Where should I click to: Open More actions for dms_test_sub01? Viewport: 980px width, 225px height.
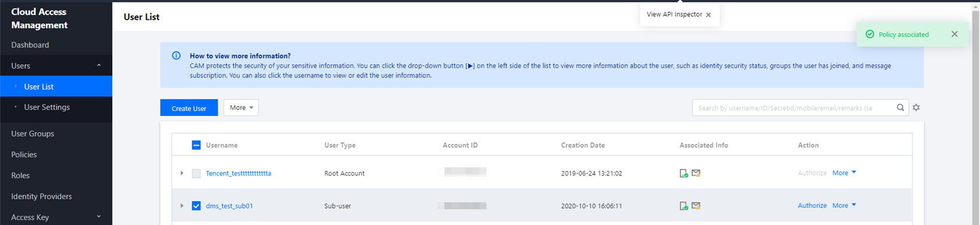coord(844,206)
